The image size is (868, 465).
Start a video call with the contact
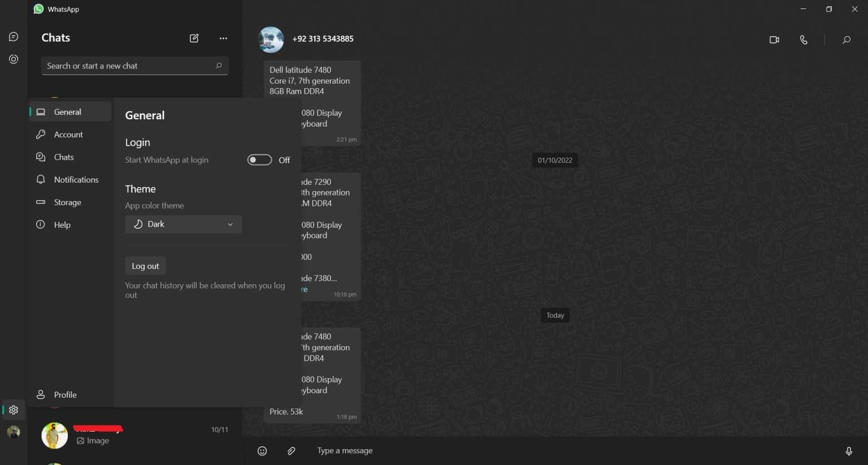point(774,40)
